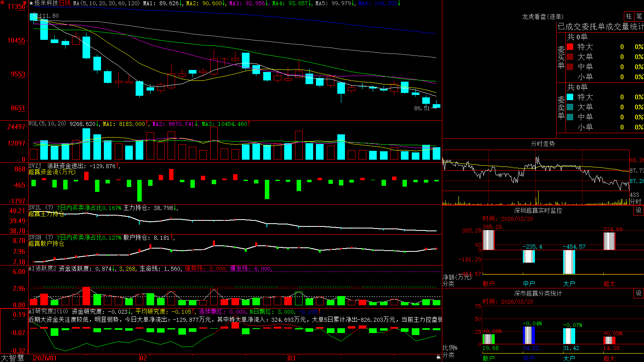Click the 已成交委托单成交量统计 header
Screen dimensions: 644x362
click(601, 27)
